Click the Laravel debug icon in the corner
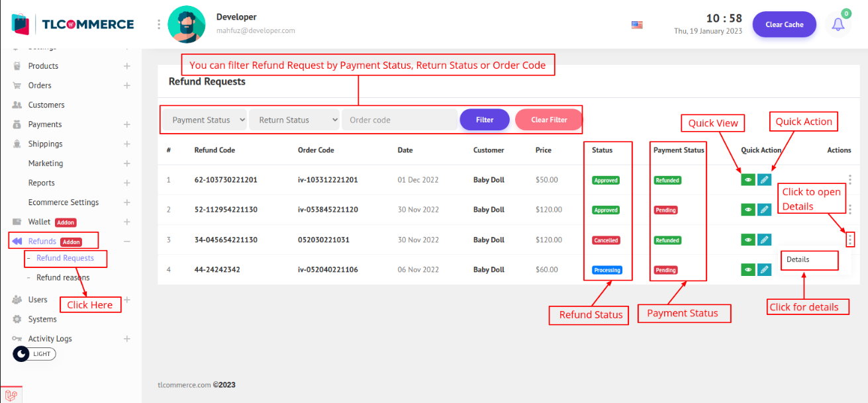The image size is (868, 403). pos(11,393)
